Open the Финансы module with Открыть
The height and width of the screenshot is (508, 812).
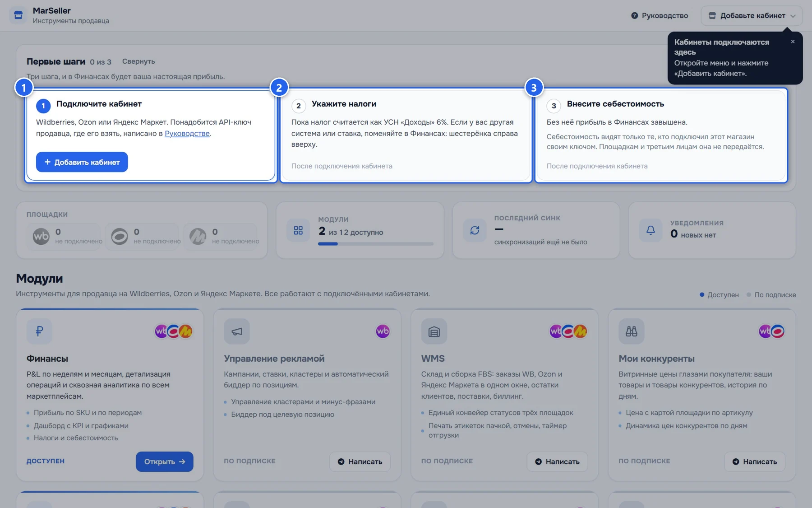[x=164, y=461]
